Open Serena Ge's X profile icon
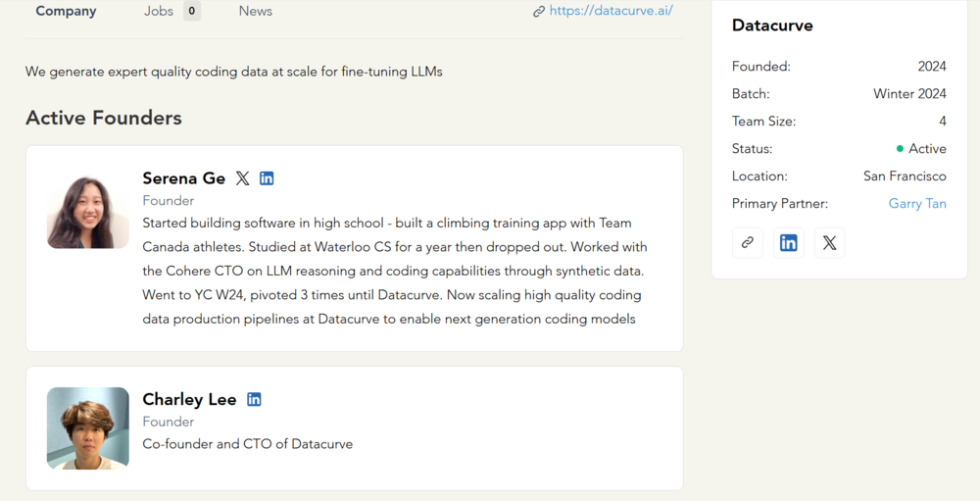This screenshot has width=980, height=501. pyautogui.click(x=242, y=178)
